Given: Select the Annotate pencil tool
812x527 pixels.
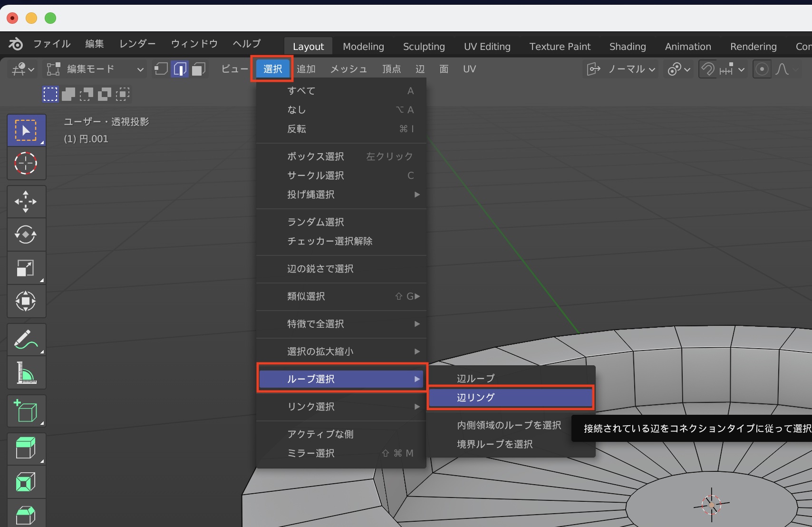Looking at the screenshot, I should (x=26, y=339).
